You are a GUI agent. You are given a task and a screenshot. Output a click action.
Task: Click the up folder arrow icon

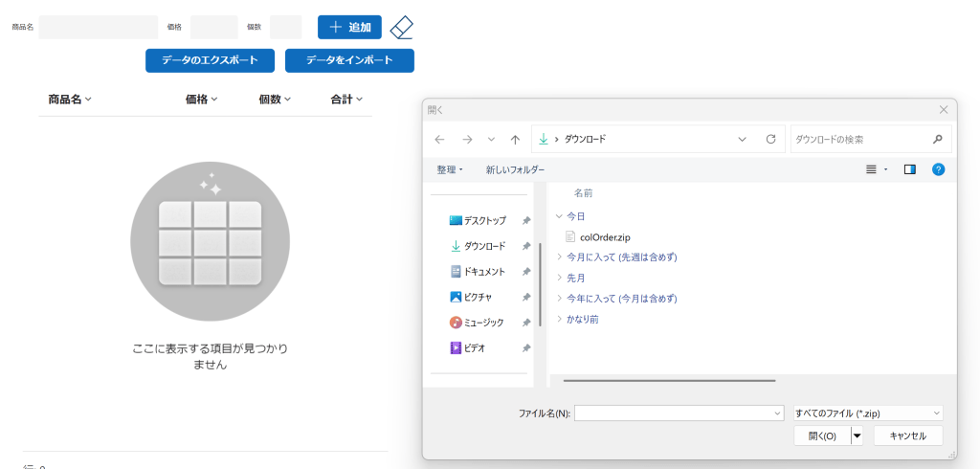pyautogui.click(x=515, y=139)
